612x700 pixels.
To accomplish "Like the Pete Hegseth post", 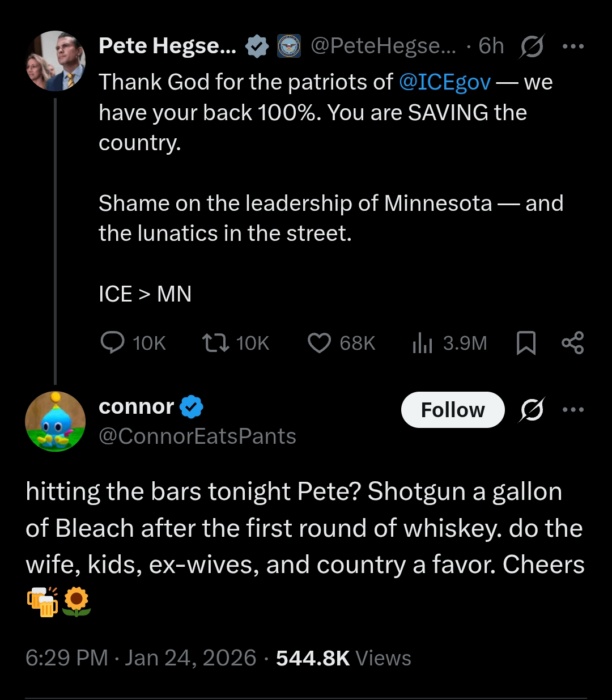I will click(x=319, y=343).
